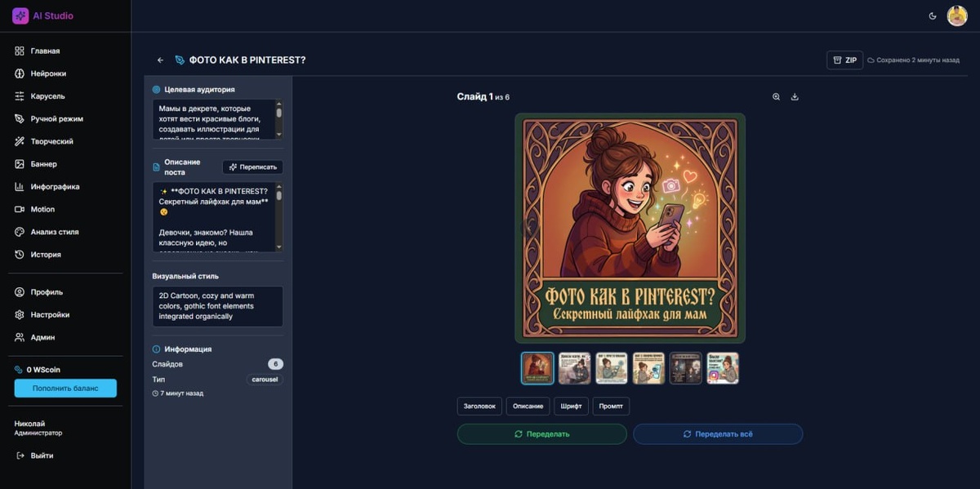Click Переделать всё button
The image size is (980, 489).
[x=718, y=433]
